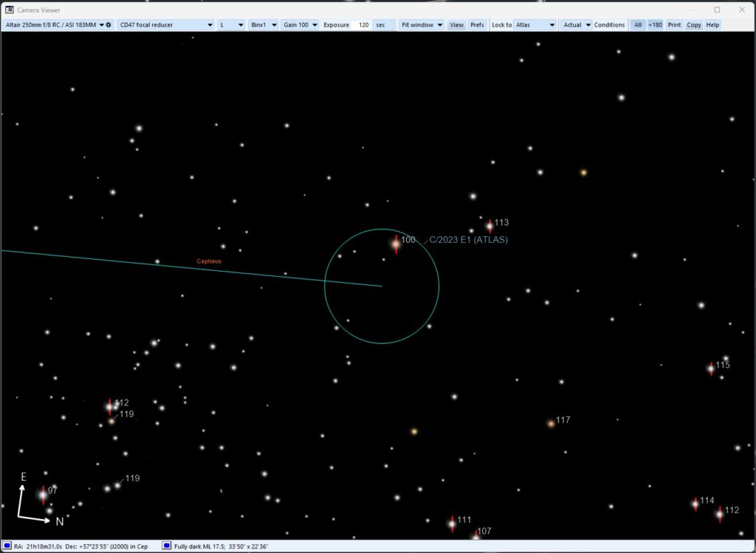
Task: Toggle the All labels button
Action: point(638,25)
